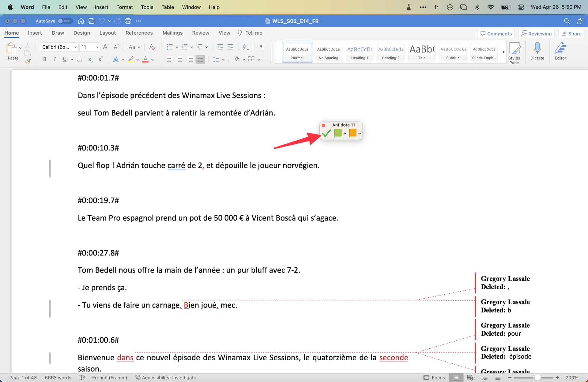Print the document with the printer icon
Viewport: 588px width, 382px height.
pyautogui.click(x=128, y=21)
